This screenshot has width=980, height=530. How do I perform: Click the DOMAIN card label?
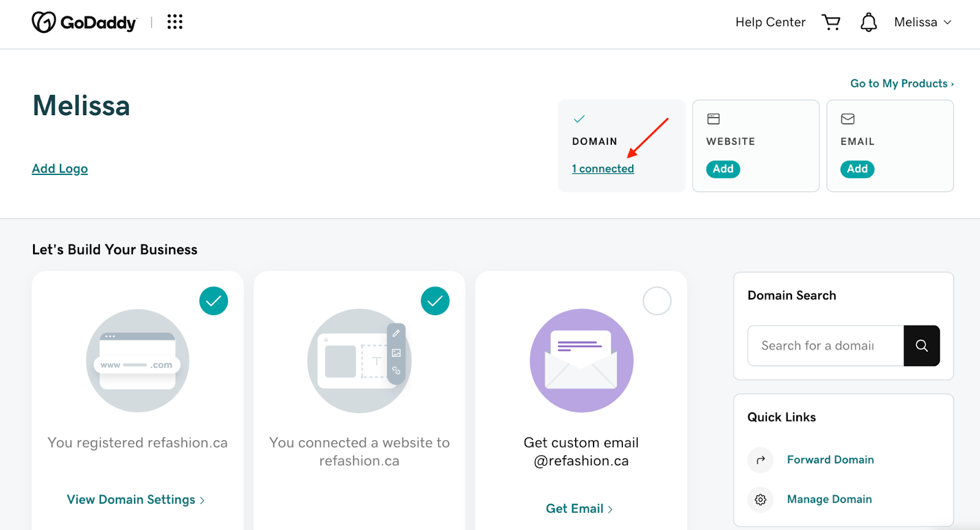(x=595, y=141)
